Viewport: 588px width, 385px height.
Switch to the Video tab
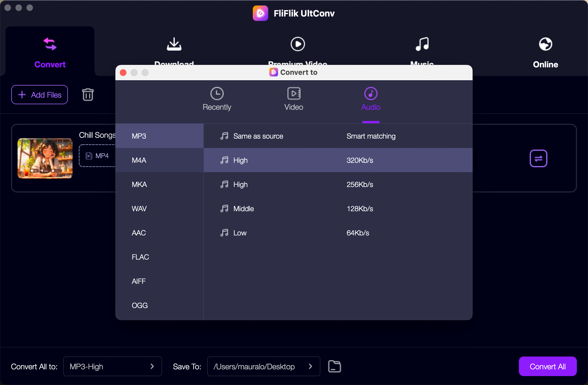[x=294, y=99]
